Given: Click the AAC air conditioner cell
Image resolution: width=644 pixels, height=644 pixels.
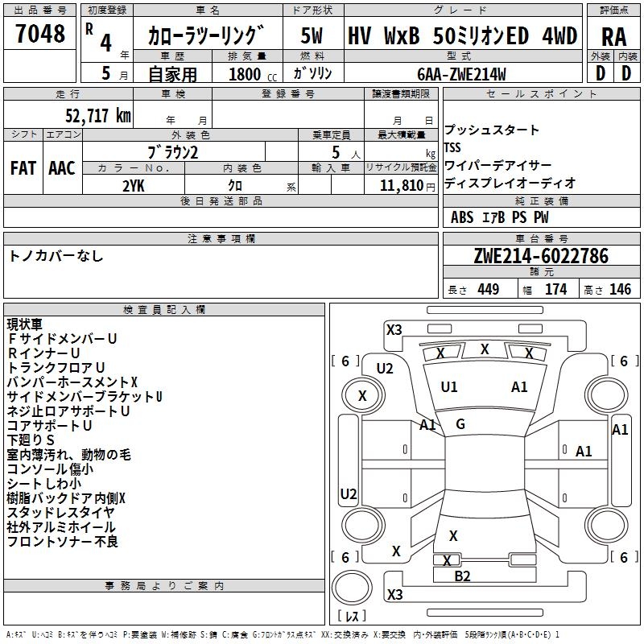Looking at the screenshot, I should [62, 168].
